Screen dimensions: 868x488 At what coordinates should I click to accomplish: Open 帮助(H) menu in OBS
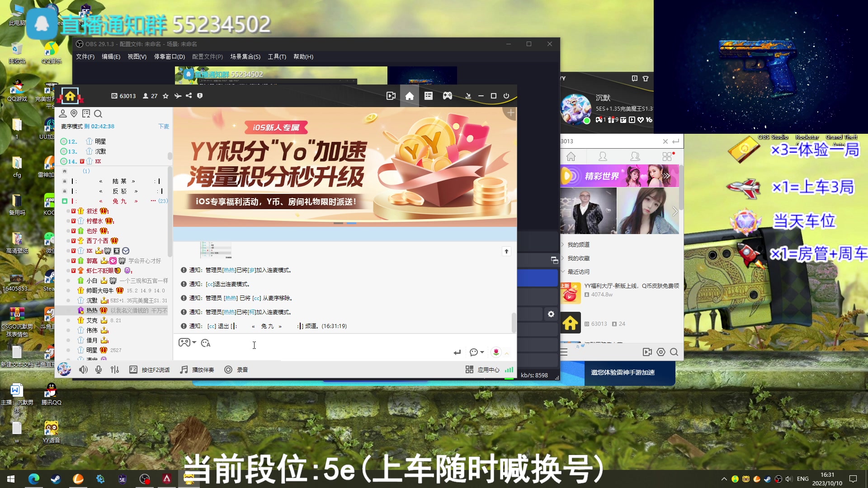[303, 56]
